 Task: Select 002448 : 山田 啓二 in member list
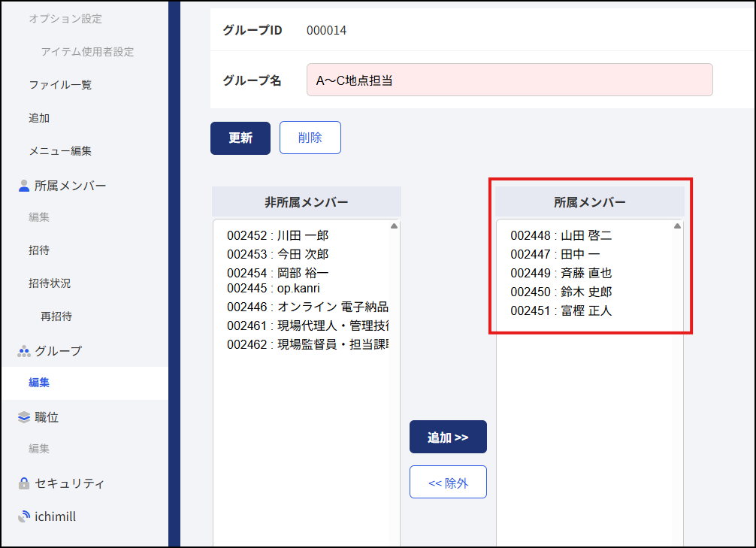561,235
